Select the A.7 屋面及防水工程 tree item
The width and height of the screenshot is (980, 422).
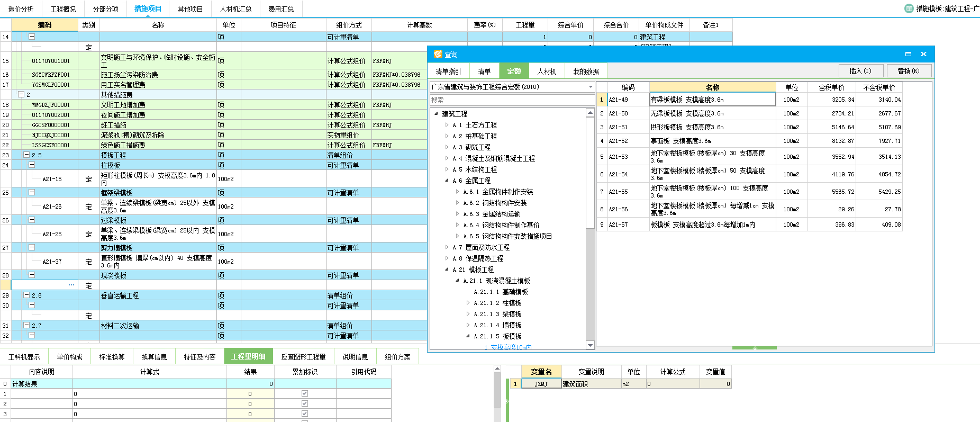[x=481, y=247]
